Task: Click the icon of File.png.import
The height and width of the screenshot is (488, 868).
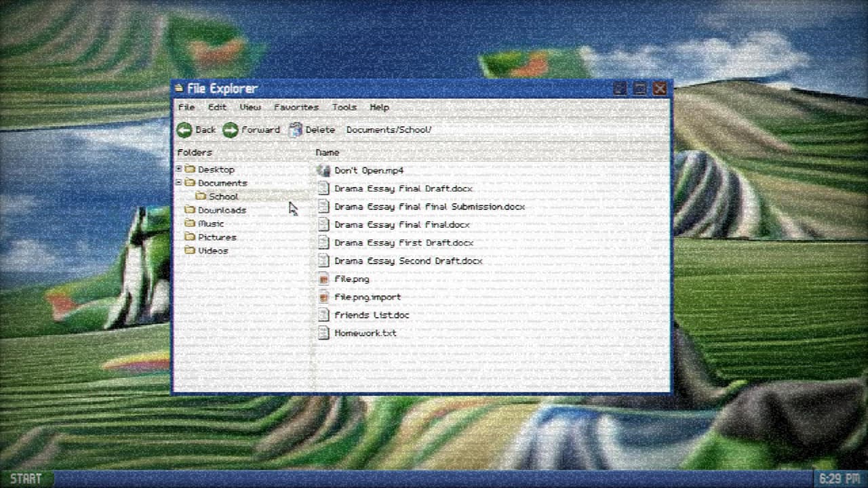Action: coord(323,297)
